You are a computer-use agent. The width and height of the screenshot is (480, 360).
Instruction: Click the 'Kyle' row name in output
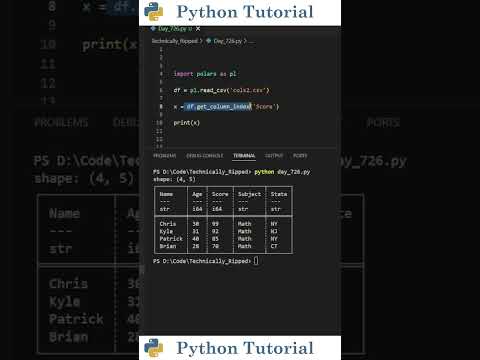click(x=166, y=231)
